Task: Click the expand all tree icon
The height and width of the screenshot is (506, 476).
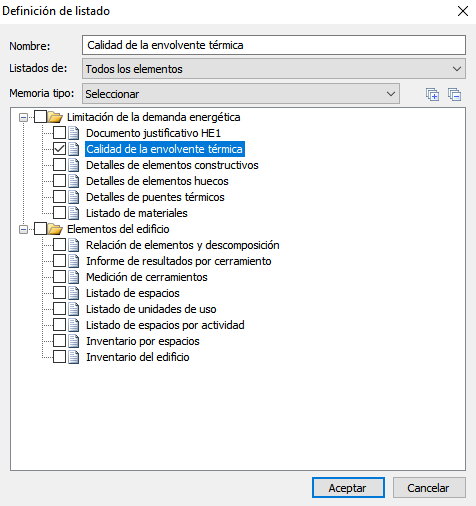Action: 432,94
